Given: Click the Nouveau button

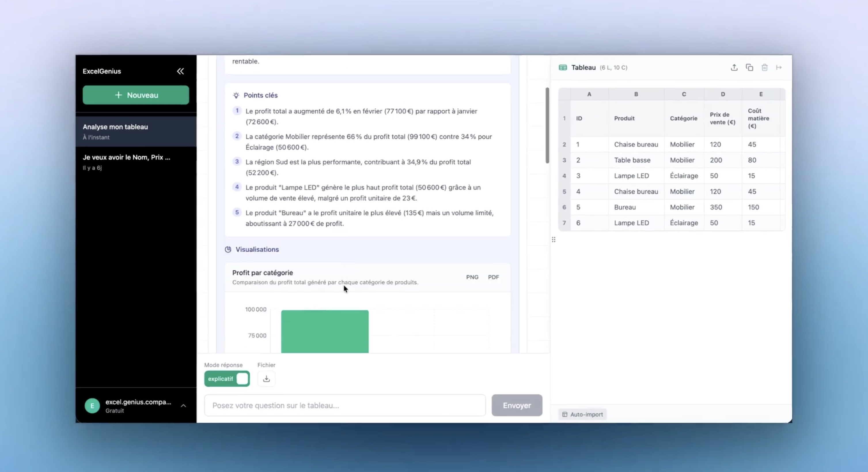Looking at the screenshot, I should point(136,95).
